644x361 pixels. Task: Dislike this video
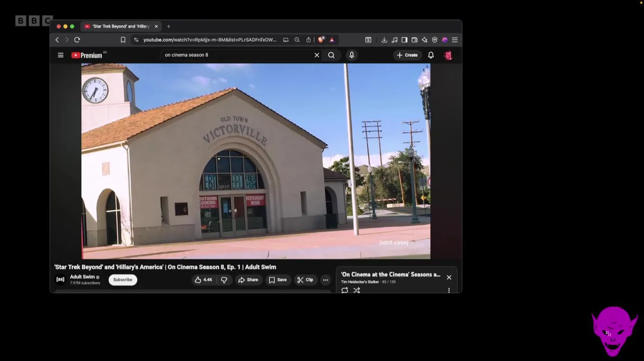tap(224, 280)
